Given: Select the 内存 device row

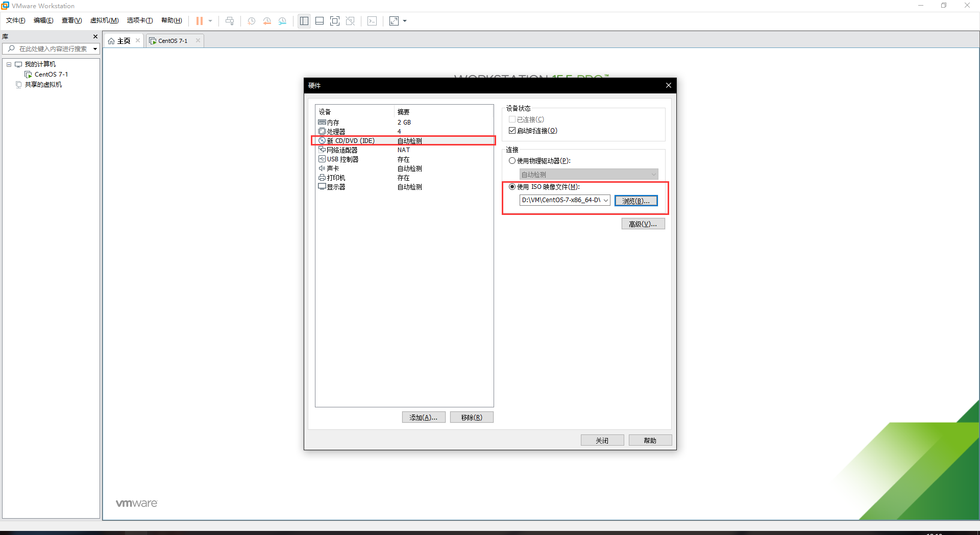Looking at the screenshot, I should (x=404, y=123).
